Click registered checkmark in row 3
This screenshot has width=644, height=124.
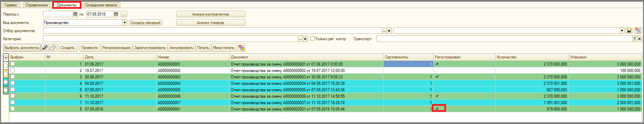coord(437,77)
